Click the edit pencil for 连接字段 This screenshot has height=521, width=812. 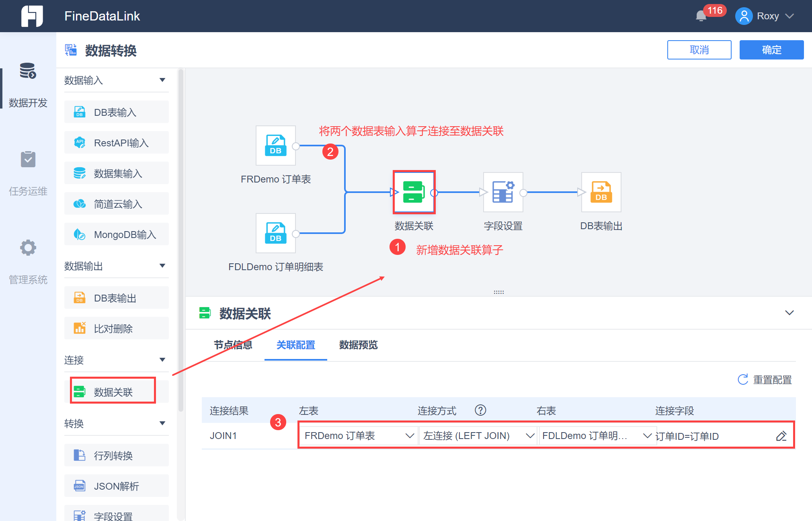[781, 436]
